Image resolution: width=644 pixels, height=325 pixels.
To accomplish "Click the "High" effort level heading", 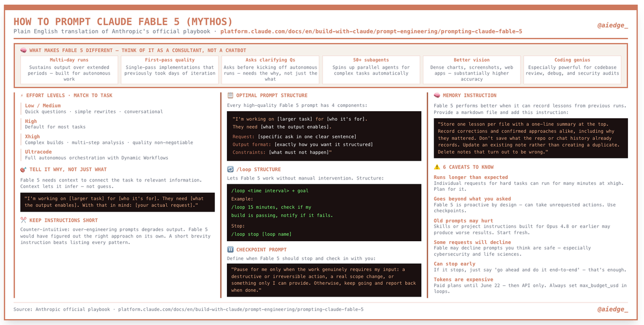I will point(31,121).
